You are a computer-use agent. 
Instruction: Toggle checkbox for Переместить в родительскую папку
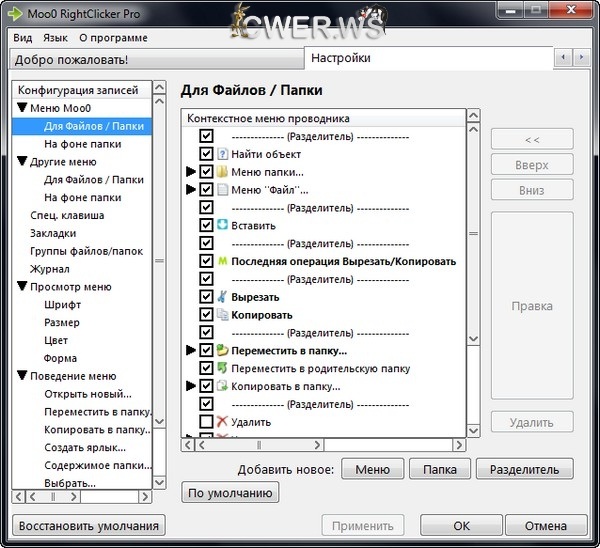(206, 368)
